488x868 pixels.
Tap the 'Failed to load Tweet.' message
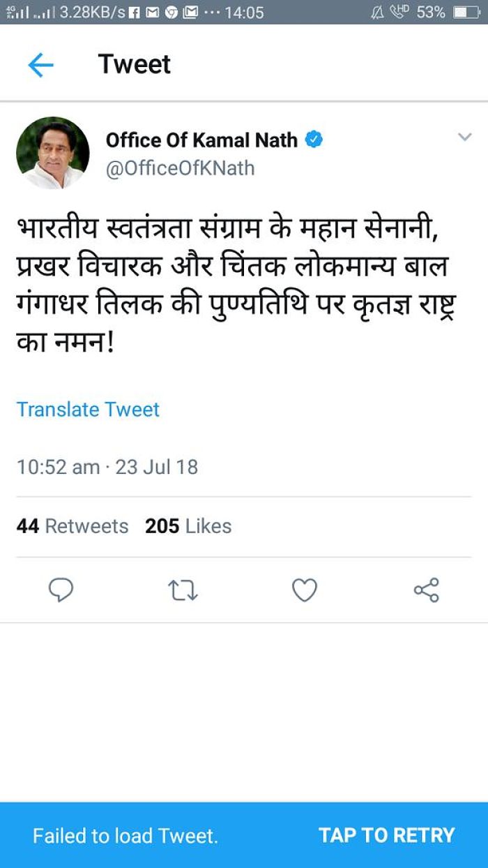(125, 835)
